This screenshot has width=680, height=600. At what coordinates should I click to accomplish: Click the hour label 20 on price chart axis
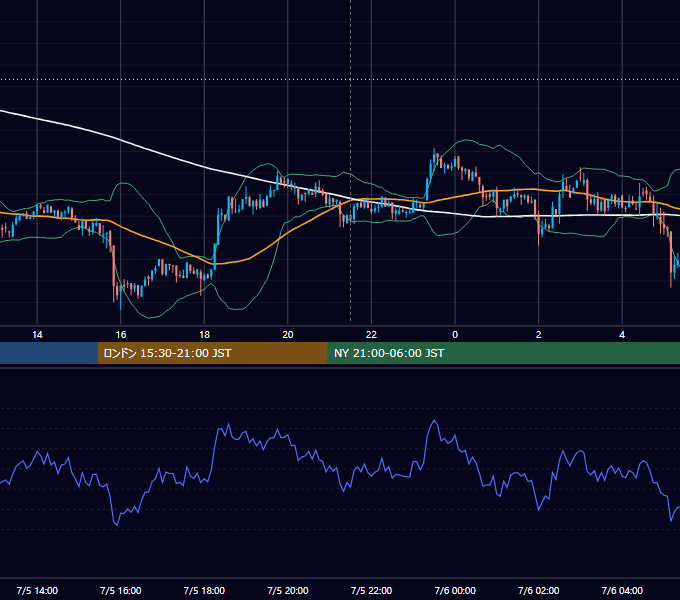(288, 335)
